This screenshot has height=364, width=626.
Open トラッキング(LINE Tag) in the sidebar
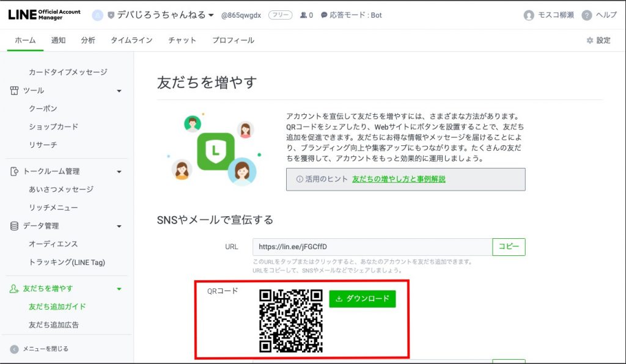click(67, 263)
